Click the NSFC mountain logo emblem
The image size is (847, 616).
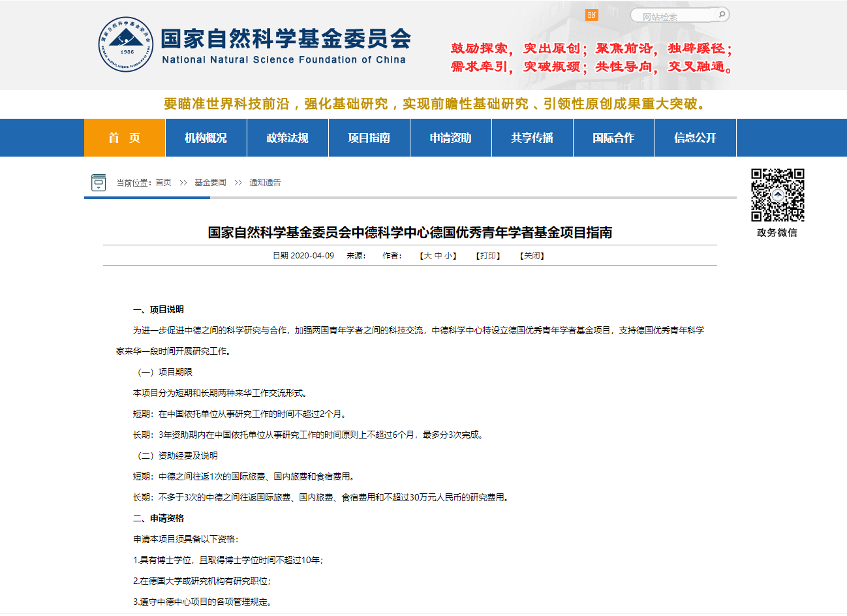[126, 44]
